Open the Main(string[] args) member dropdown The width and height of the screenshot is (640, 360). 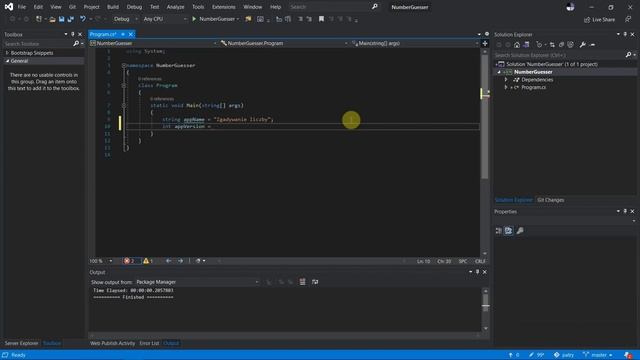pyautogui.click(x=415, y=43)
